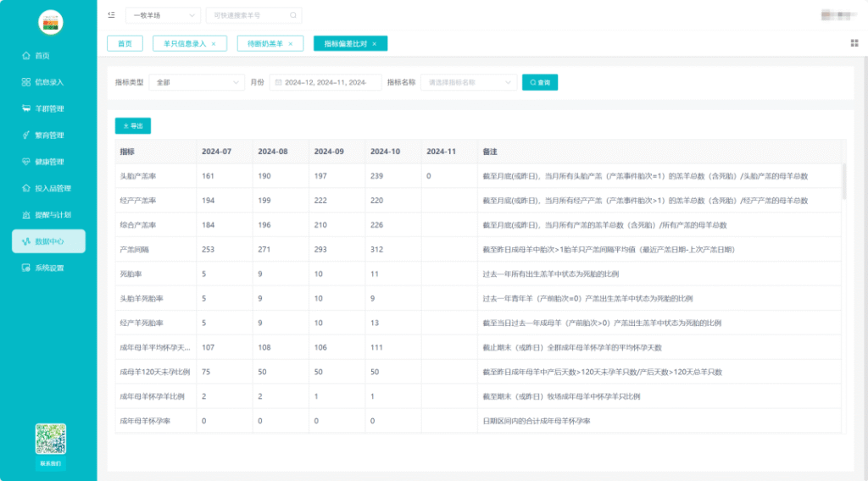Close the 羊只信息录入 tab
Viewport: 868px width, 481px height.
pos(214,44)
